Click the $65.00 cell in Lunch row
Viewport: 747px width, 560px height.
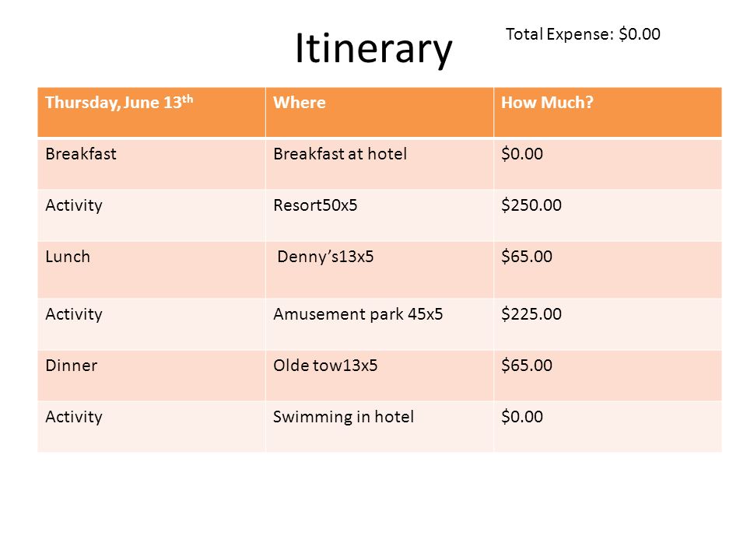(608, 270)
